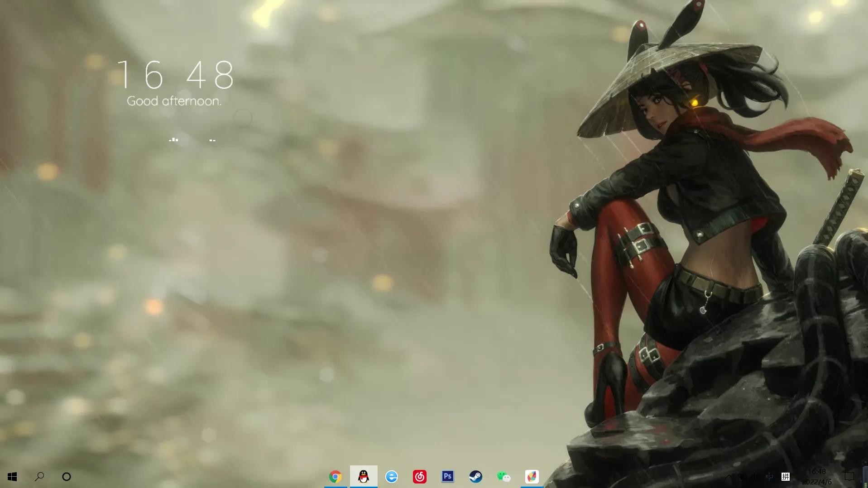
Task: Open WeChat from the taskbar
Action: (504, 477)
